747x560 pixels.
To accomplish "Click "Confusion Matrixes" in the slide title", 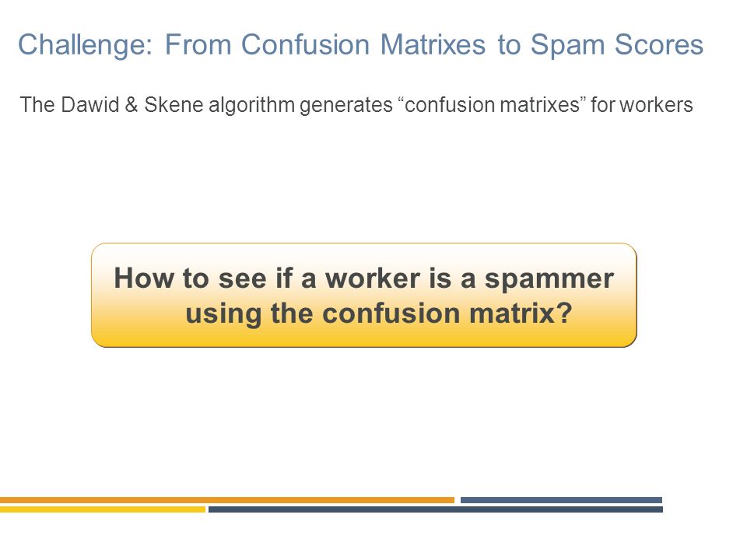I will click(x=363, y=44).
